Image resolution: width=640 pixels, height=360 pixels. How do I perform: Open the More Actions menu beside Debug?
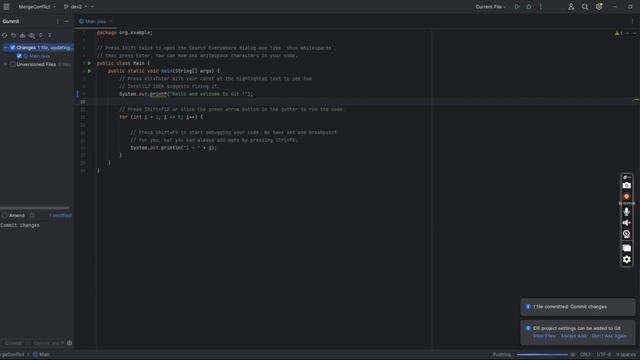tap(541, 7)
